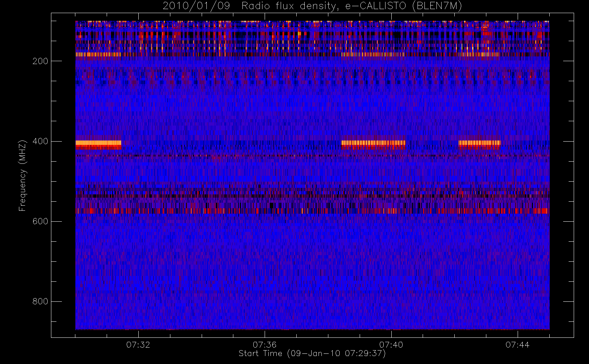Click the 07:40 time tick label
The width and height of the screenshot is (589, 364).
tap(391, 345)
